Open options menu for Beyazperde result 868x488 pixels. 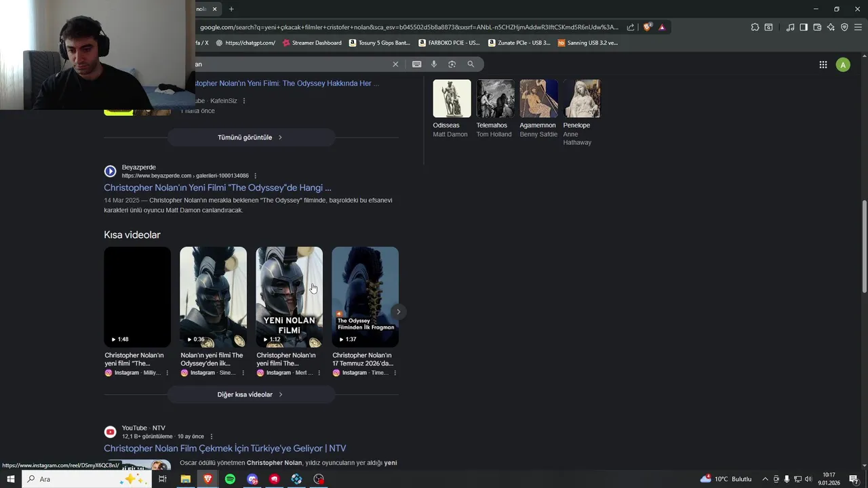(255, 176)
